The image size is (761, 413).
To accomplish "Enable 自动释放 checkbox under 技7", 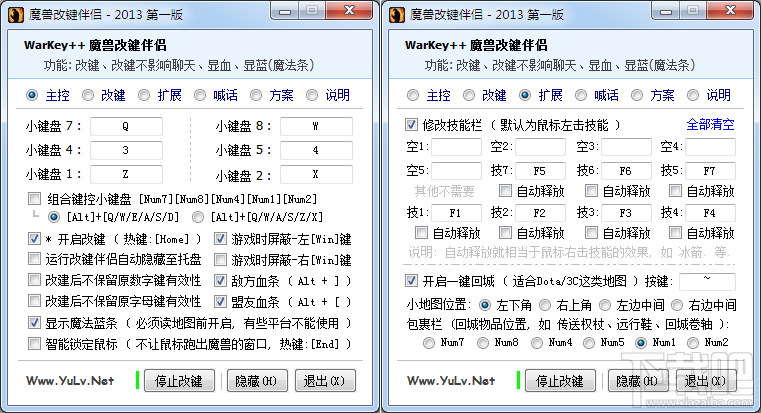I will coord(505,191).
